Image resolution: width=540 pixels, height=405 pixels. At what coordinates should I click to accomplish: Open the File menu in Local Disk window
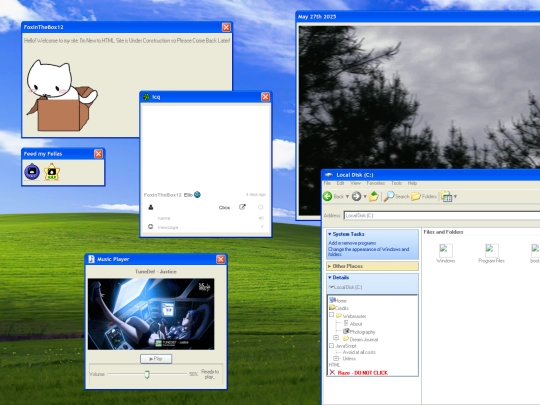327,183
